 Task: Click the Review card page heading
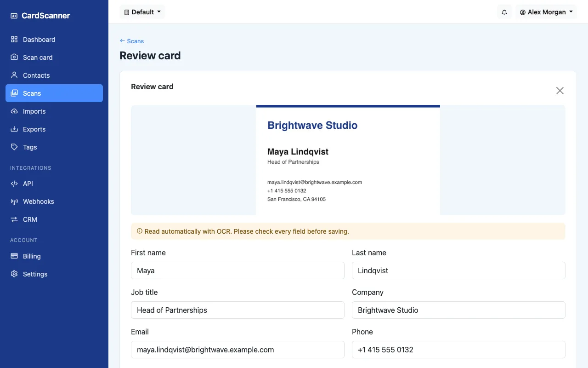(150, 56)
